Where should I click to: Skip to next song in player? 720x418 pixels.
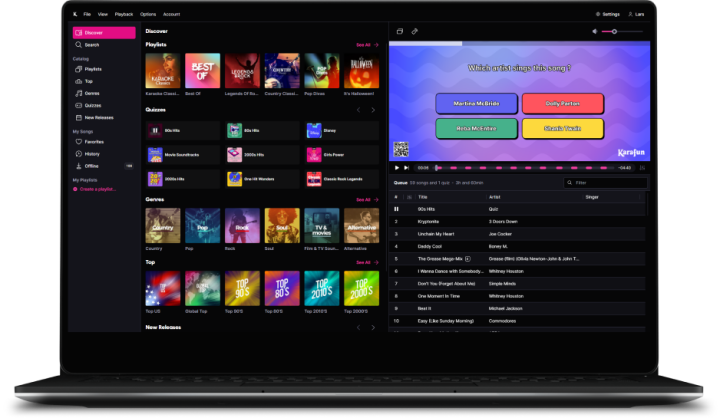click(406, 168)
